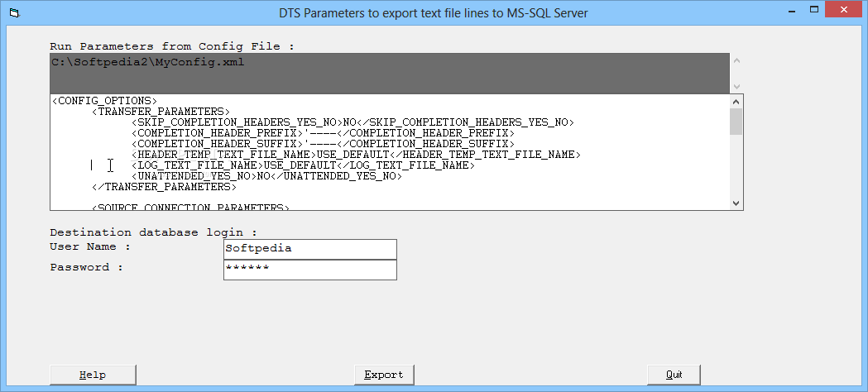Image resolution: width=868 pixels, height=392 pixels.
Task: Click the 'Password :' label
Action: [87, 268]
